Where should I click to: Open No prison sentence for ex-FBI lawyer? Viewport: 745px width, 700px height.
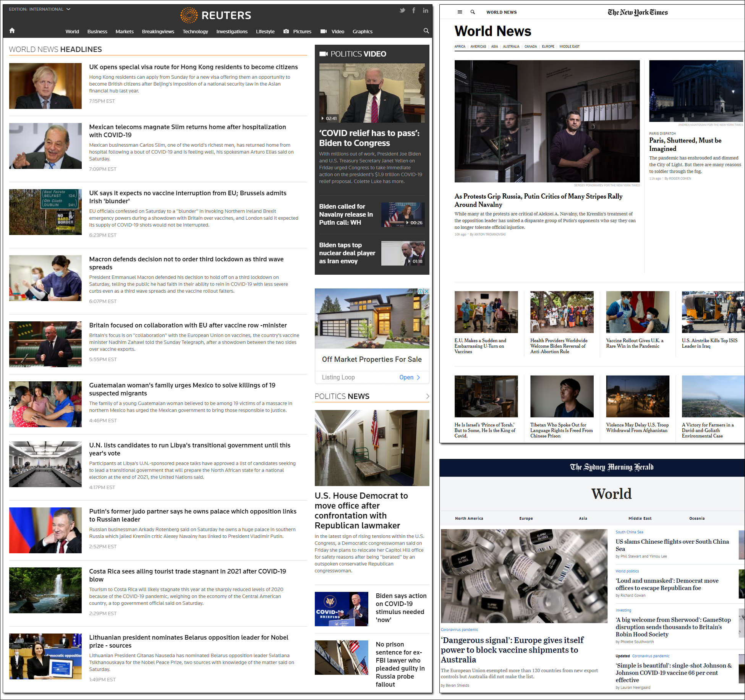pos(400,664)
